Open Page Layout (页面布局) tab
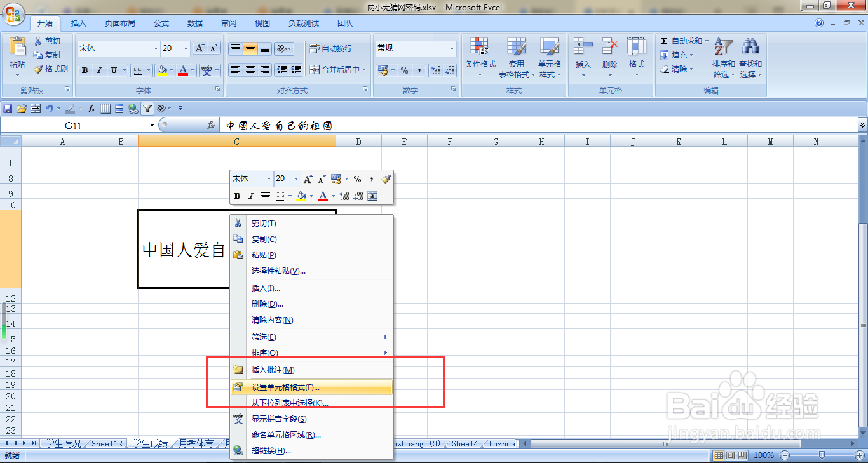This screenshot has width=868, height=463. click(x=120, y=23)
